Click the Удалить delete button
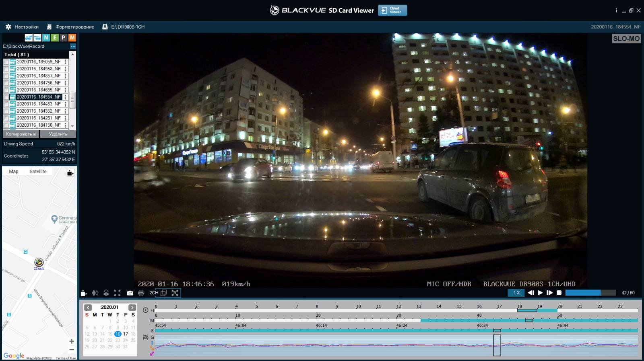644x361 pixels. tap(58, 134)
